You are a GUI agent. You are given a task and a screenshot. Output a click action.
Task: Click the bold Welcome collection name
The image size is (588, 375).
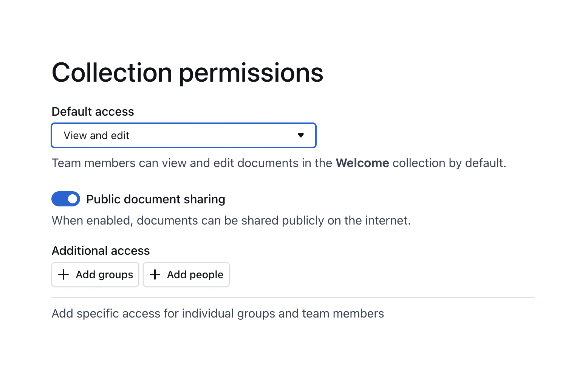point(362,163)
